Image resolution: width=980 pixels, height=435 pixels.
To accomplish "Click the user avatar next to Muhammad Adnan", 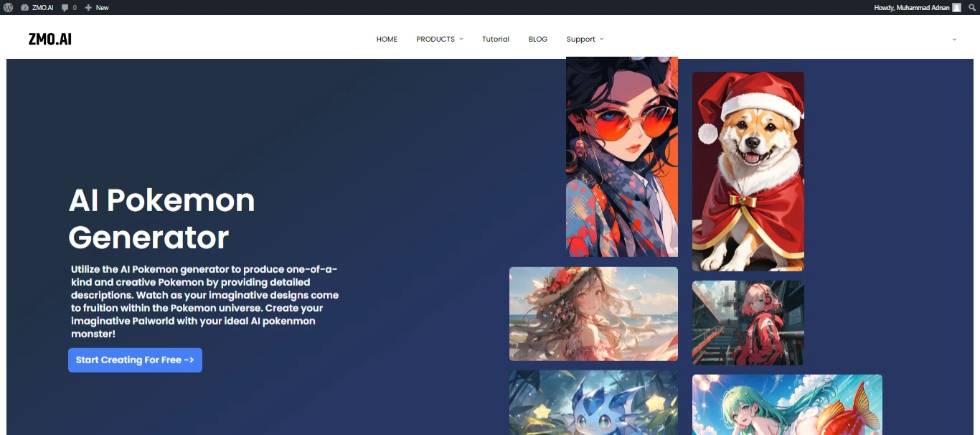I will (956, 7).
